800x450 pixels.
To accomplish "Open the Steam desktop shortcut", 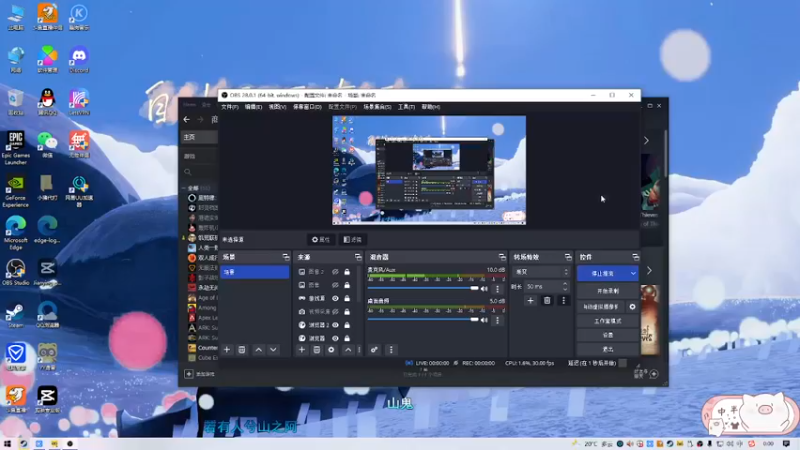I will (15, 314).
